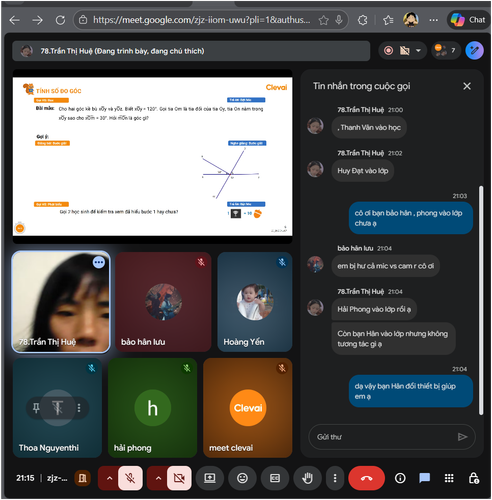Click the microphone icon in address bar

tap(339, 20)
